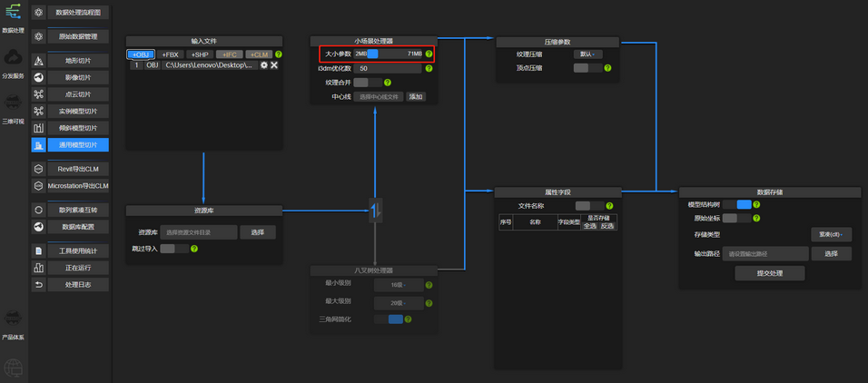Screen dimensions: 868x383
Task: Click the +CLM add file button
Action: [259, 54]
